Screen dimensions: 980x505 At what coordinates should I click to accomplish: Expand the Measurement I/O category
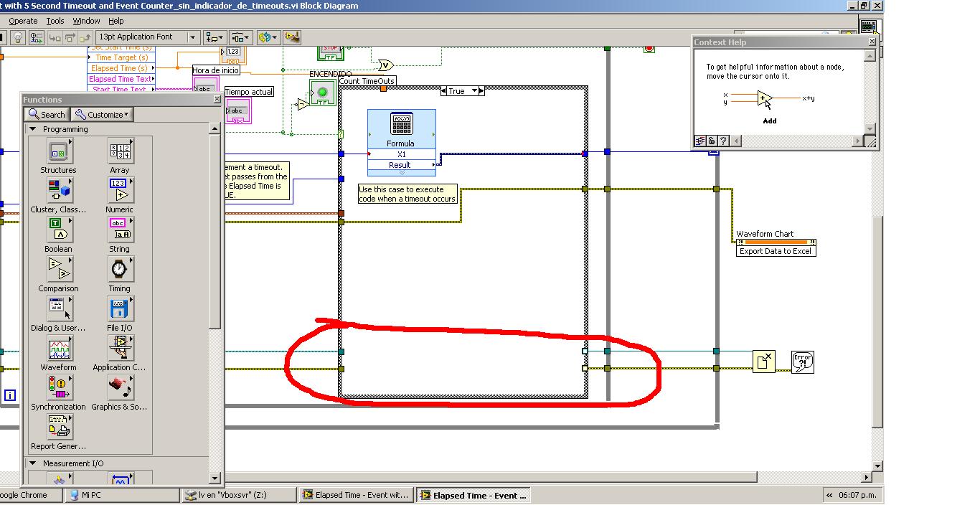coord(32,463)
